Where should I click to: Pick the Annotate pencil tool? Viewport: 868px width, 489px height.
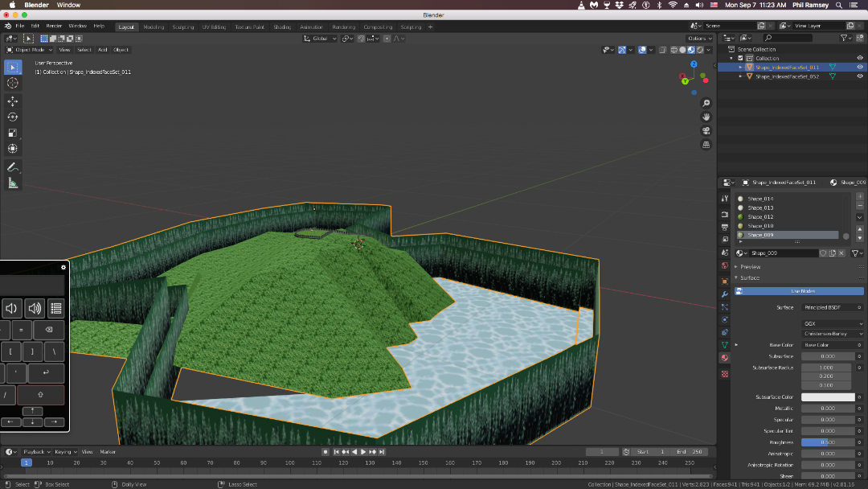12,167
